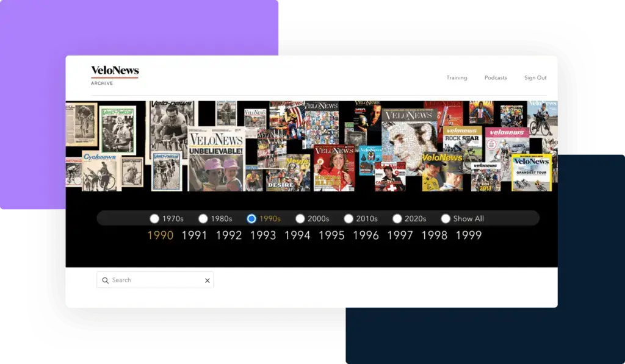Choose year 1991
Screen dimensions: 625x364
(x=195, y=235)
